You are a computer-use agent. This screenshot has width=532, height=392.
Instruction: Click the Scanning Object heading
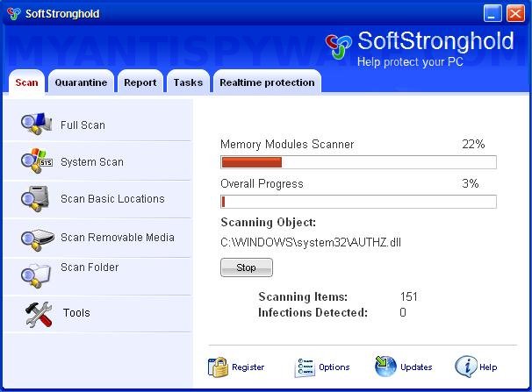[x=268, y=222]
